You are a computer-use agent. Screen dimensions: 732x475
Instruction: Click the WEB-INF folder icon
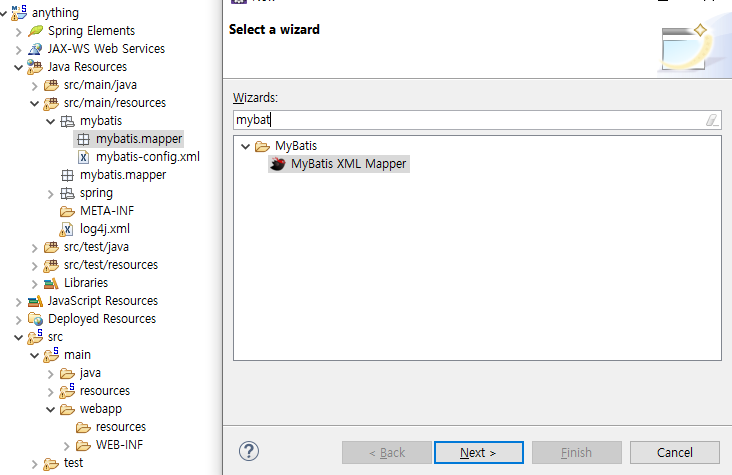[x=83, y=445]
